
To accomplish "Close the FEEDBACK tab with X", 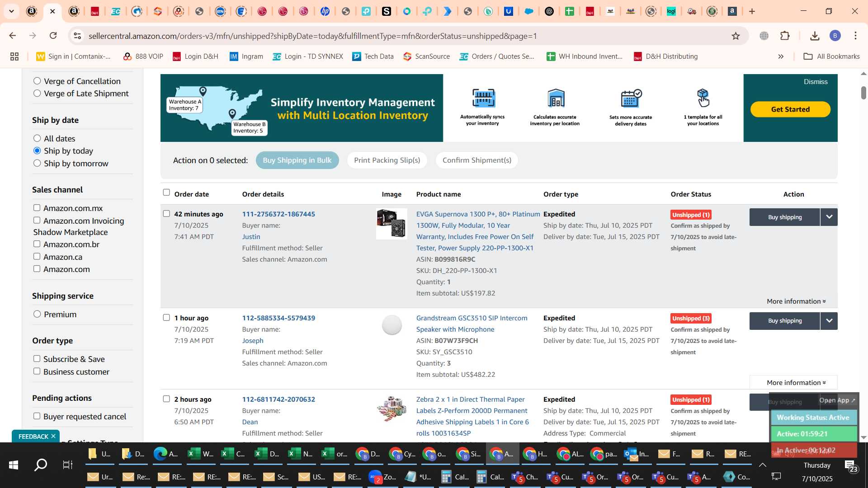I will 53,436.
